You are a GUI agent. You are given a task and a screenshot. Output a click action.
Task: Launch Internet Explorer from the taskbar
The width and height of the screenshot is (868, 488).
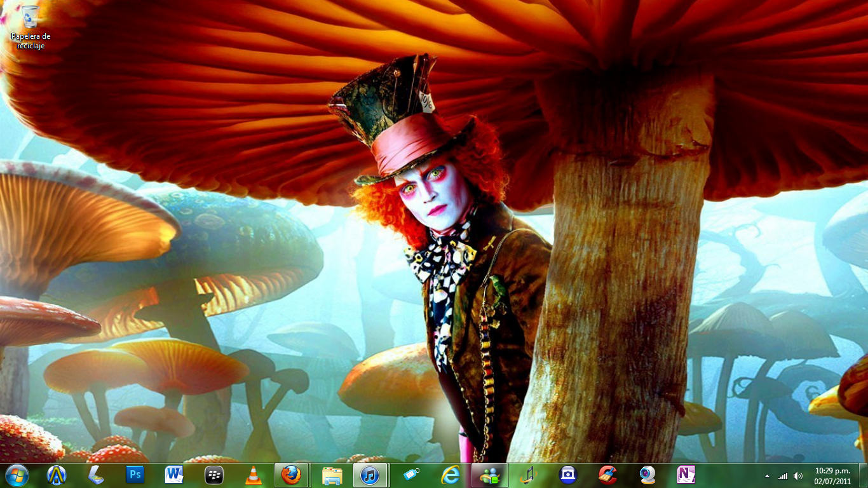click(x=451, y=475)
